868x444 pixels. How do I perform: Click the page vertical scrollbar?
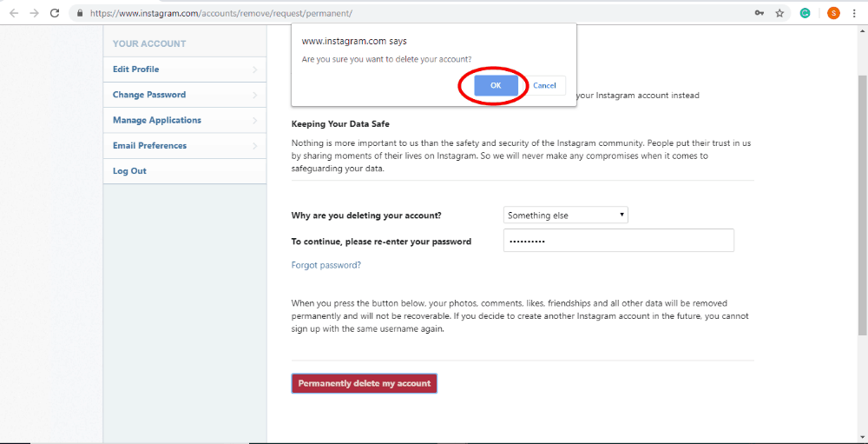click(862, 205)
